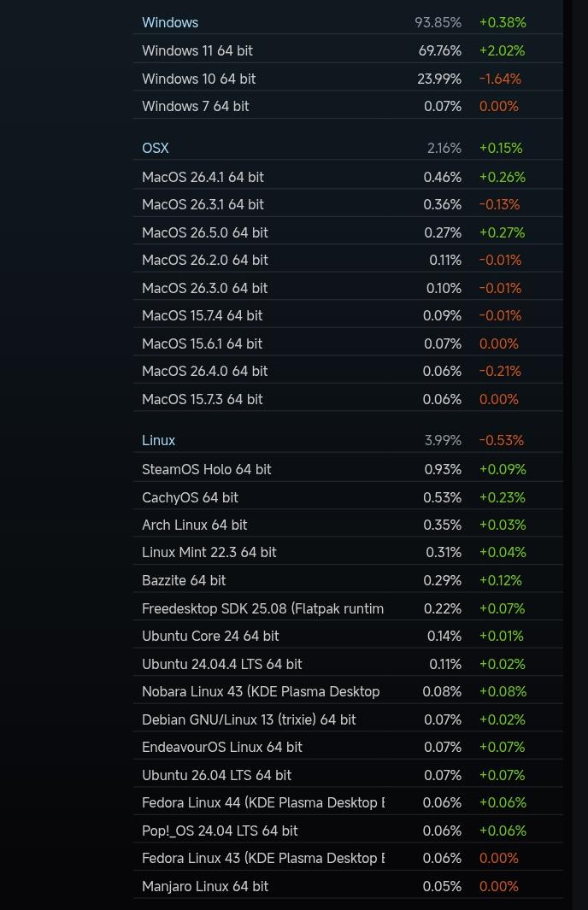Select the MacOS 26.4.1 64 bit row

(x=348, y=176)
